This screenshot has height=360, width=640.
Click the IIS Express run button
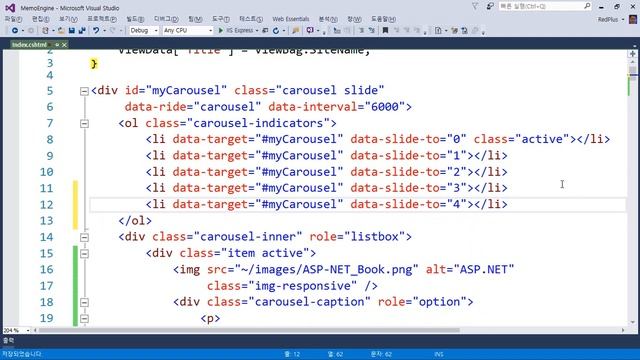coord(236,31)
